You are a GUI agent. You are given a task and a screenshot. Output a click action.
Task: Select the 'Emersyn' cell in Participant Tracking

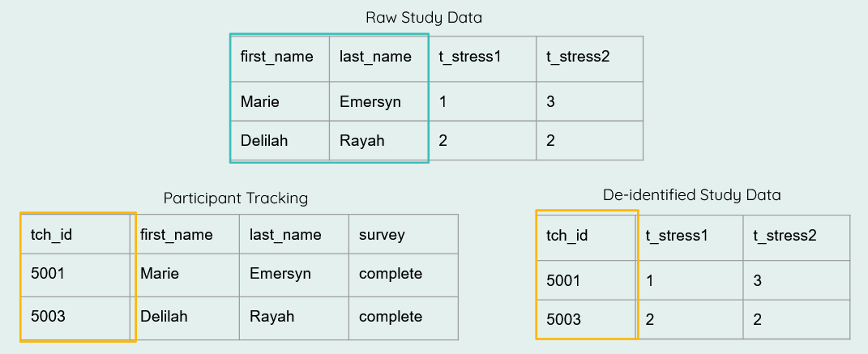(x=294, y=275)
